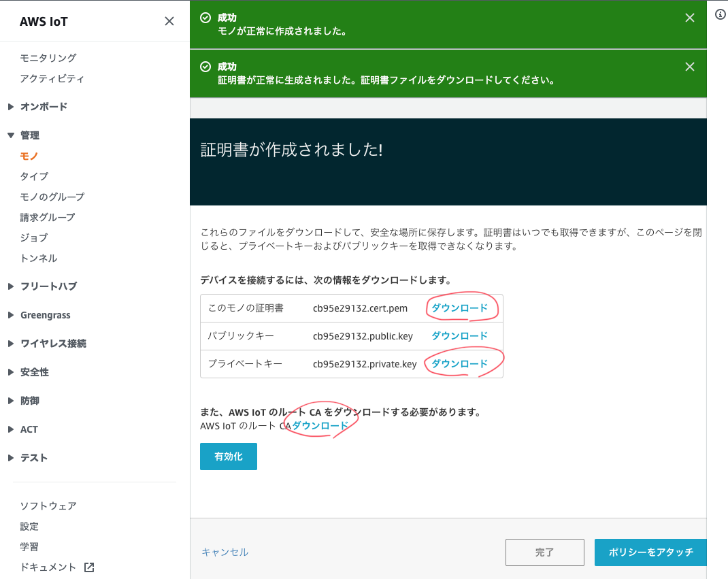Click the success checkmark icon on the first banner
This screenshot has width=728, height=579.
coord(205,18)
